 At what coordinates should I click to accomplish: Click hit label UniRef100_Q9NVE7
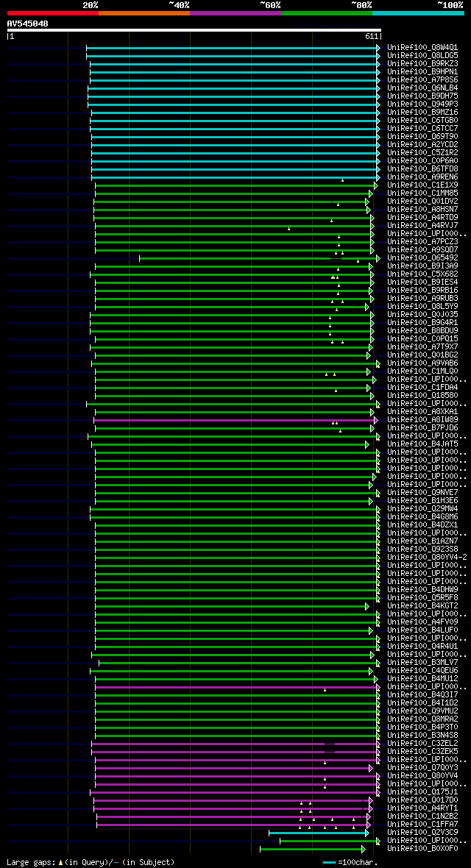(422, 492)
